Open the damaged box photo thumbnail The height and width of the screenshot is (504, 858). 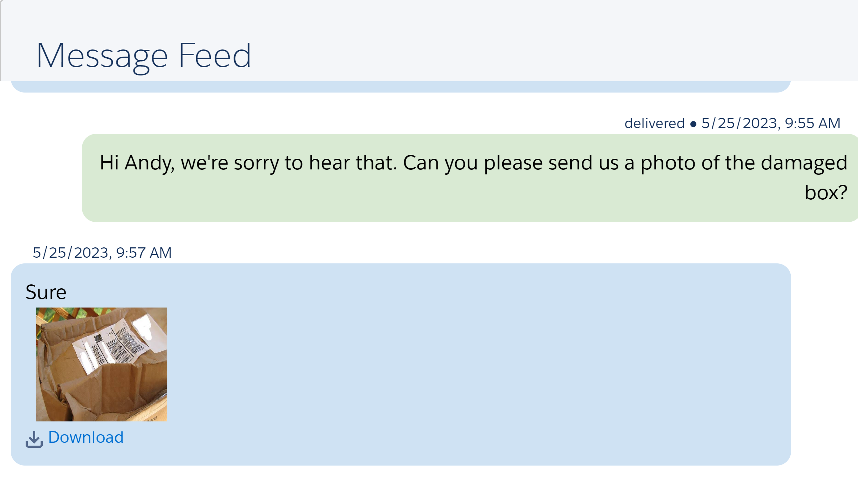pyautogui.click(x=102, y=364)
